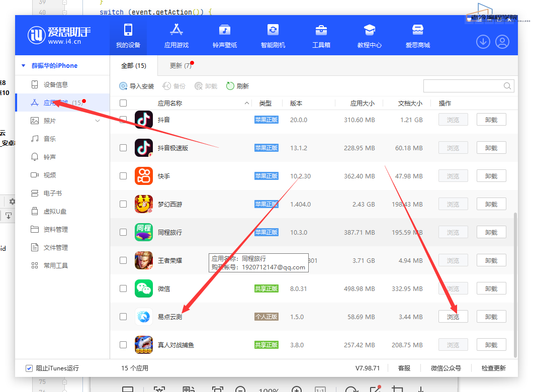Switch to the 更新 (7) tab
The image size is (533, 392).
point(181,65)
